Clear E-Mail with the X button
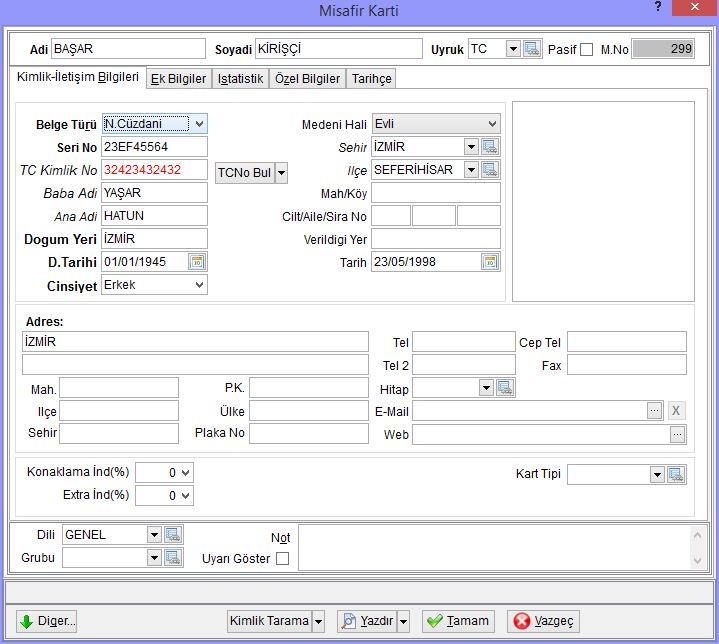 (x=676, y=411)
